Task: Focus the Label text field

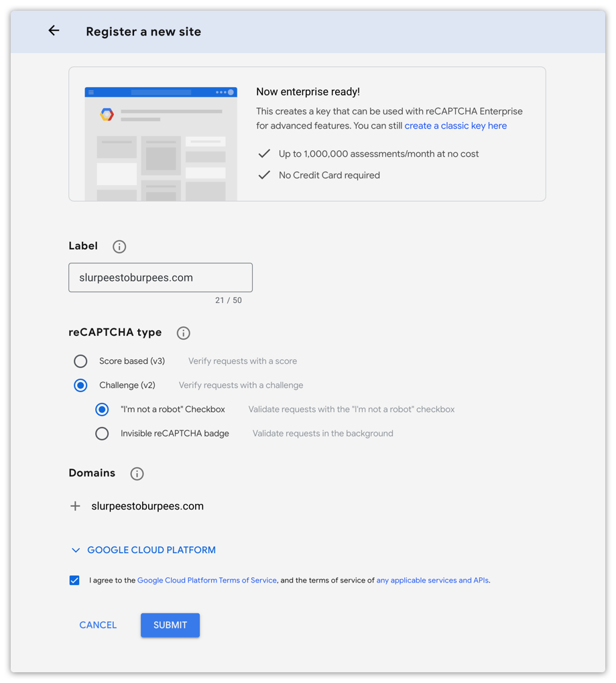Action: (x=160, y=277)
